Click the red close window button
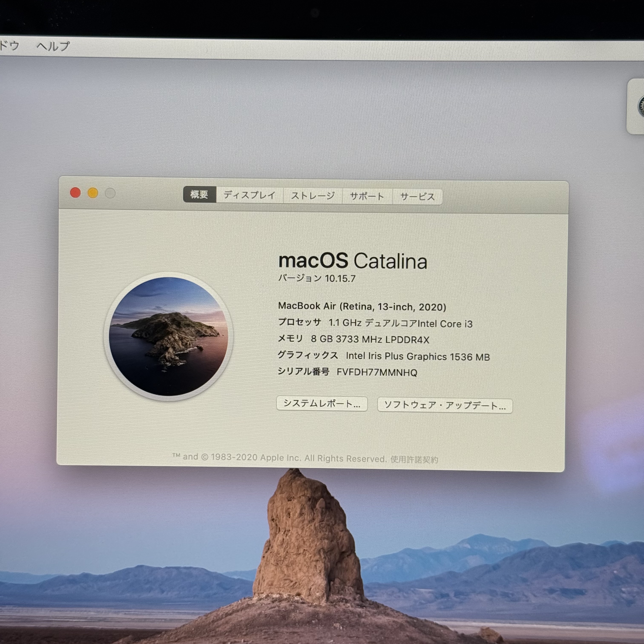The image size is (644, 644). [x=75, y=192]
